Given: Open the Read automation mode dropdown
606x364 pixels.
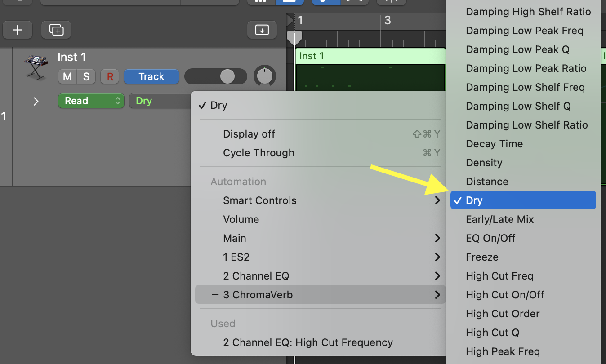Looking at the screenshot, I should (x=91, y=101).
